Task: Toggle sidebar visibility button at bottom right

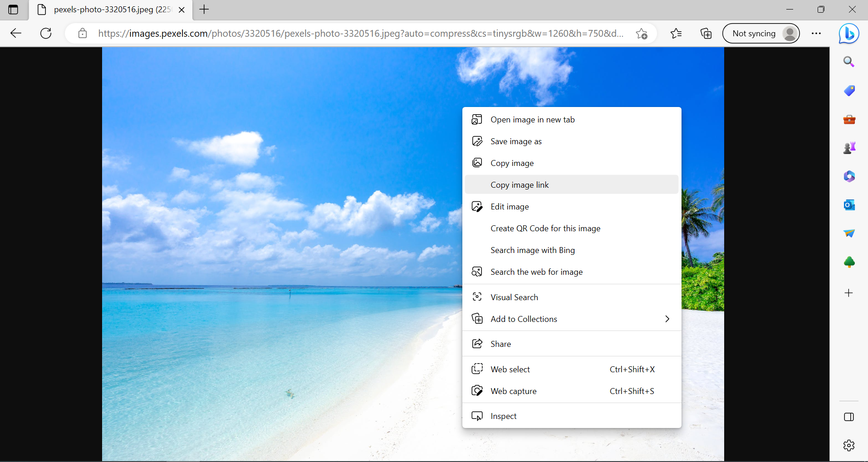Action: [848, 417]
